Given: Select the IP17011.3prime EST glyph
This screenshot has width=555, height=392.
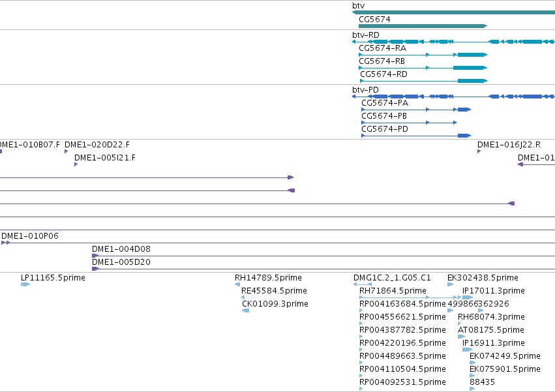Looking at the screenshot, I should pos(468,297).
